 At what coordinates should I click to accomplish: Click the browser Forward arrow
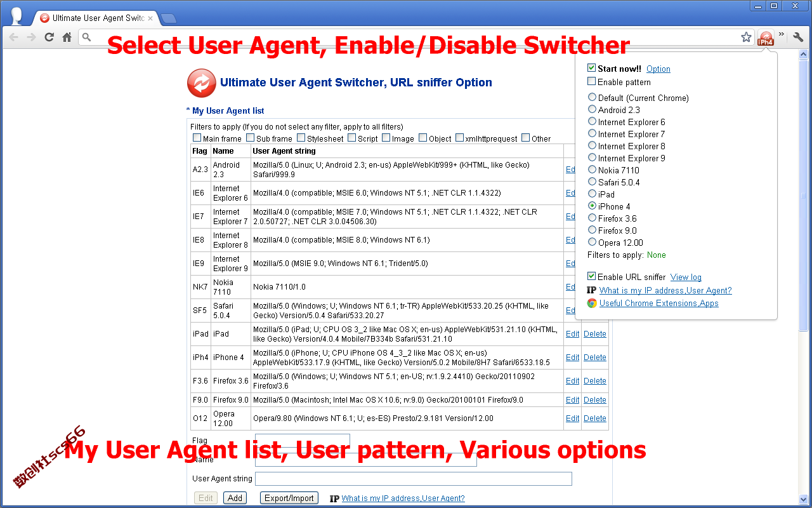coord(31,37)
